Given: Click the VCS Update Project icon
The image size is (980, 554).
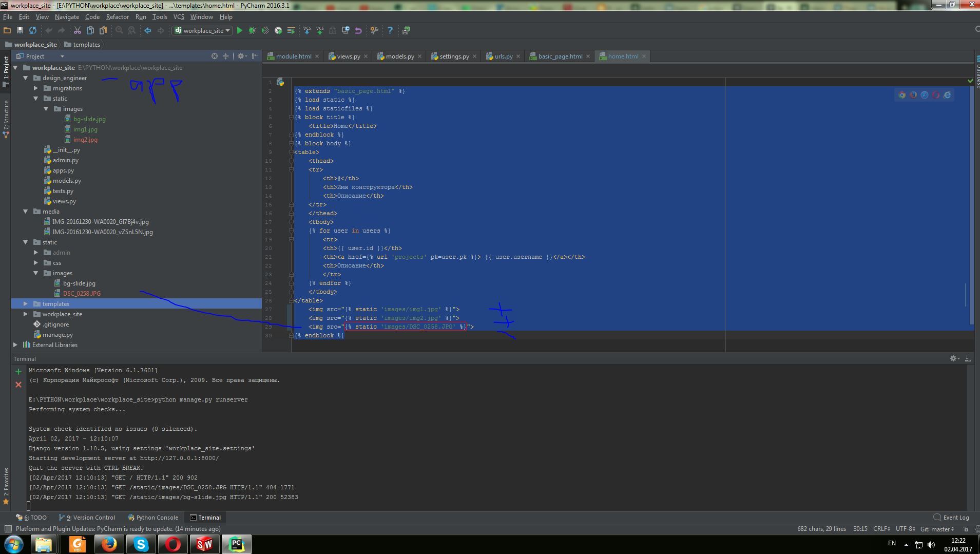Looking at the screenshot, I should pyautogui.click(x=307, y=30).
